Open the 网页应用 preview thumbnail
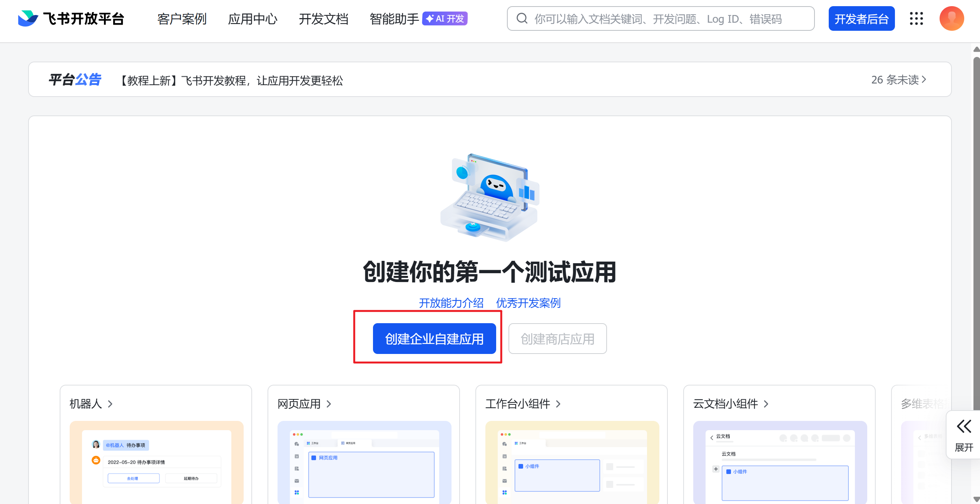The width and height of the screenshot is (980, 504). tap(365, 462)
